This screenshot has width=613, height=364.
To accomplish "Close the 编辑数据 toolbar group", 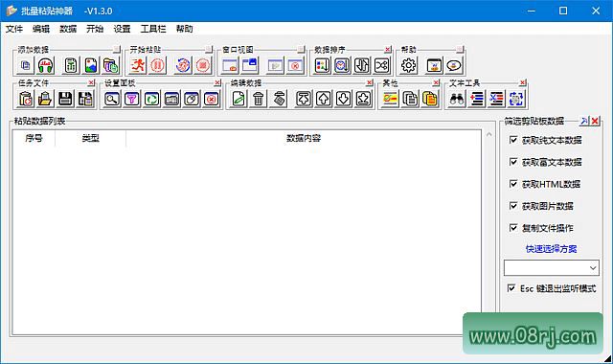I will point(370,82).
